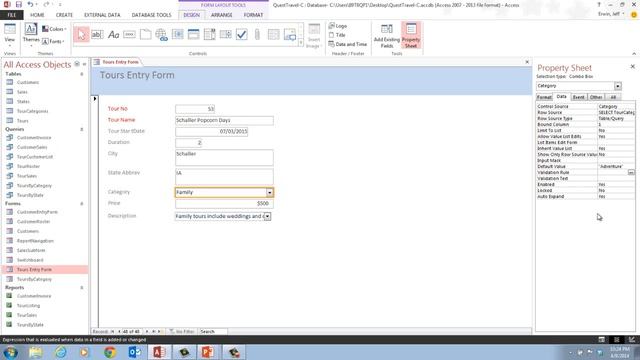Close the Property Sheet pane
Viewport: 640px width, 360px height.
click(632, 67)
